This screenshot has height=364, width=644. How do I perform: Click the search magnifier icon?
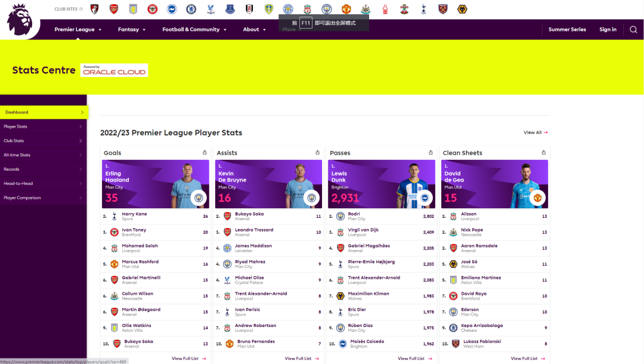pyautogui.click(x=633, y=30)
